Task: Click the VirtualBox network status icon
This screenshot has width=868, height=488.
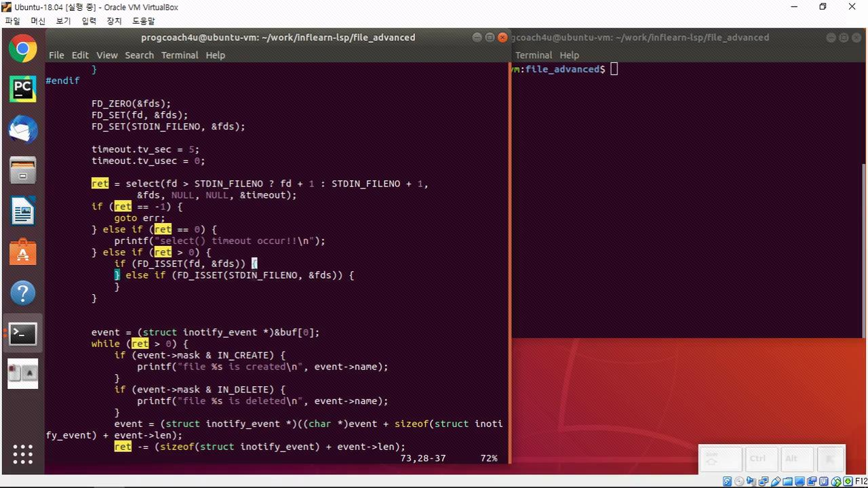Action: 764,482
